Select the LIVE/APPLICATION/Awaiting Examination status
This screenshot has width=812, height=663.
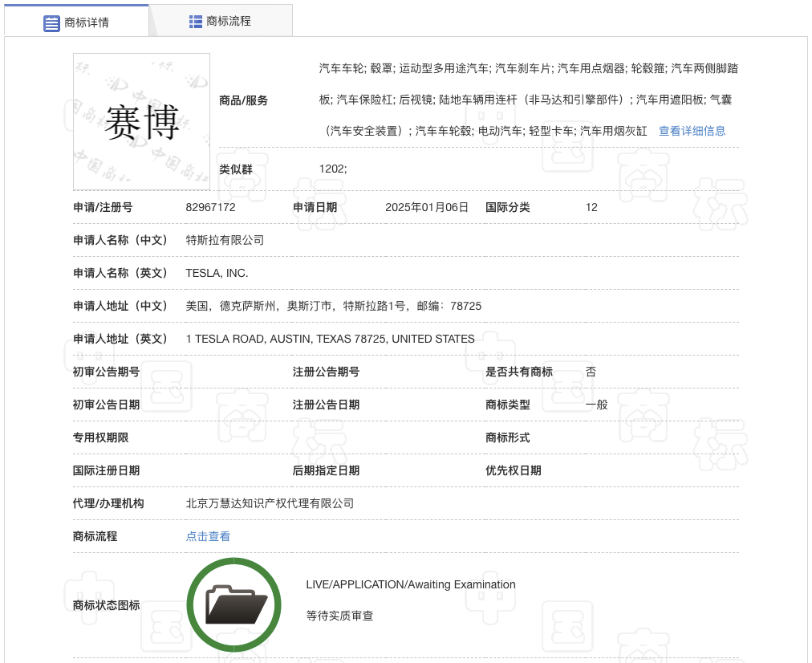411,584
